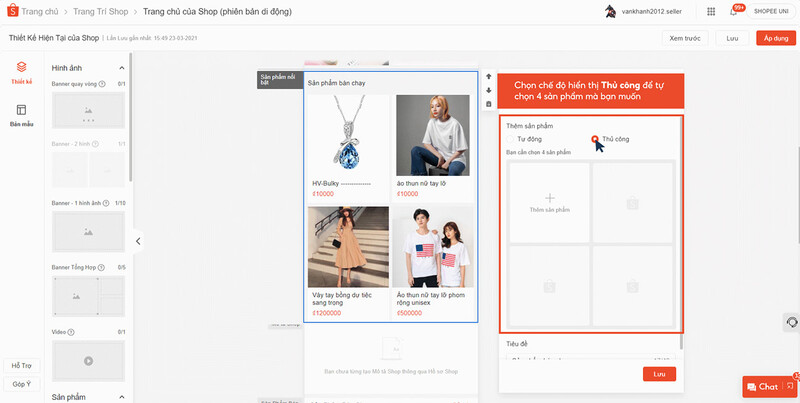Open the apps grid menu icon

pyautogui.click(x=710, y=11)
